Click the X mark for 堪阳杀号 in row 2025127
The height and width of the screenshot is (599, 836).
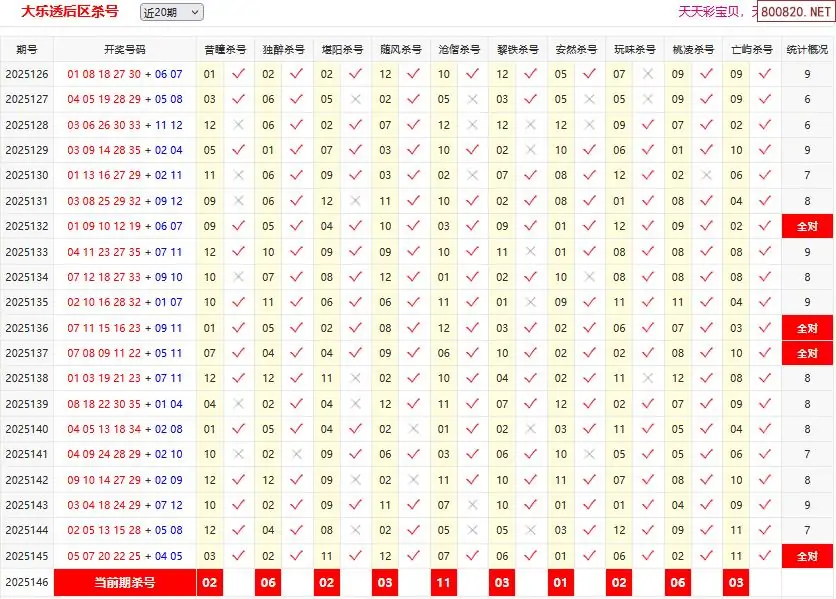[356, 99]
